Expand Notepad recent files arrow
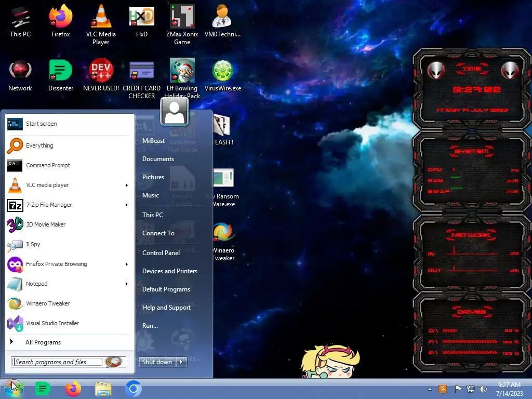532x399 pixels. coord(127,284)
